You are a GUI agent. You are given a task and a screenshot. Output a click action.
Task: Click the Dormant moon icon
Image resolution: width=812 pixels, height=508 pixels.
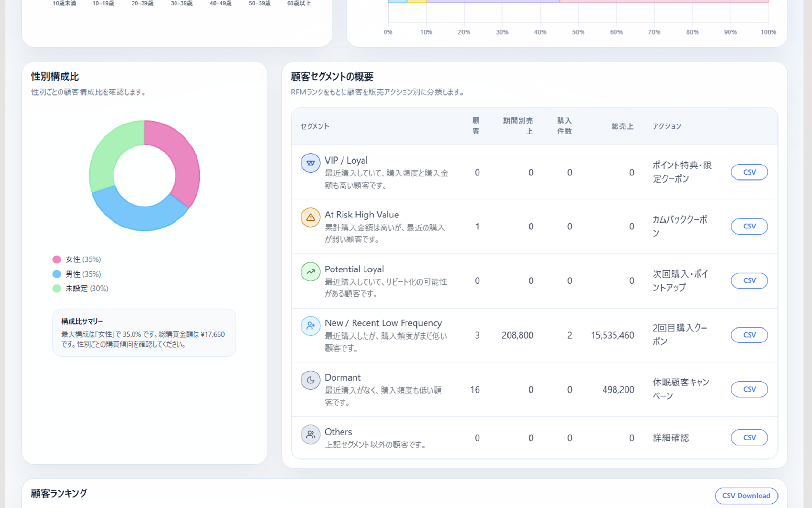tap(311, 380)
